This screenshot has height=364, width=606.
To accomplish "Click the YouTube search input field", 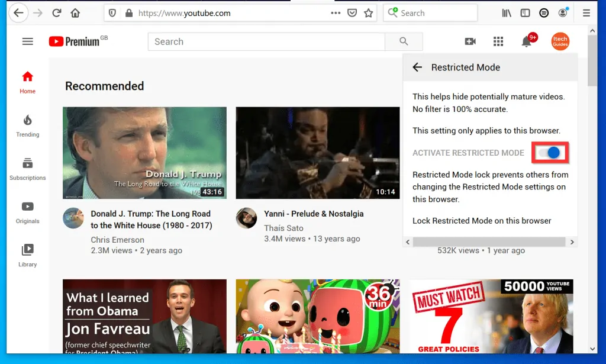I will pyautogui.click(x=266, y=41).
